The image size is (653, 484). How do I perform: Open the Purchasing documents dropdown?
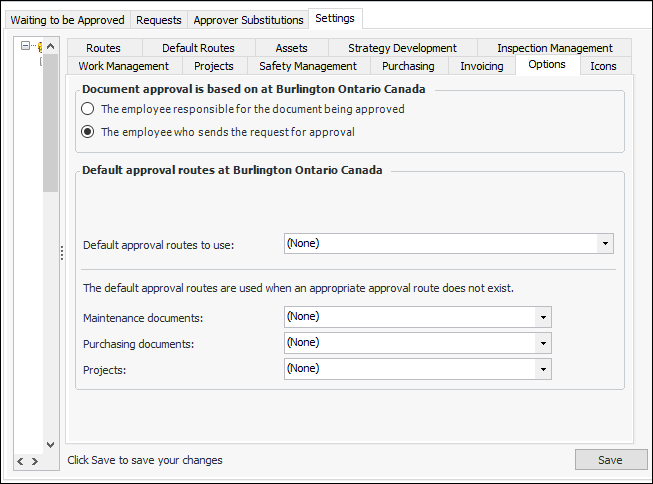(543, 343)
